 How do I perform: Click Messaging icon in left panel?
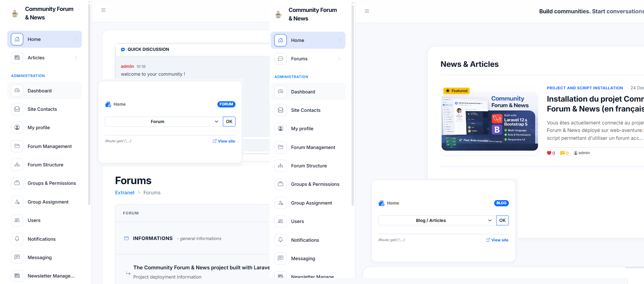click(x=17, y=257)
